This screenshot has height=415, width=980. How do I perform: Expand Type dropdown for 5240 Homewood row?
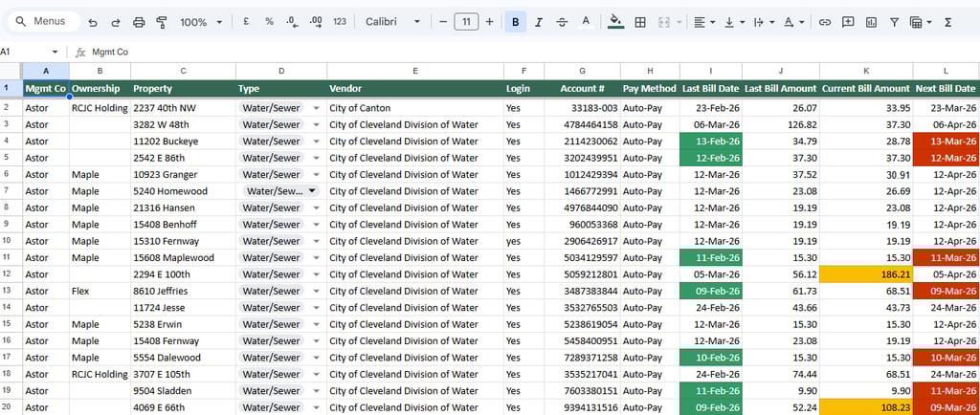point(312,191)
